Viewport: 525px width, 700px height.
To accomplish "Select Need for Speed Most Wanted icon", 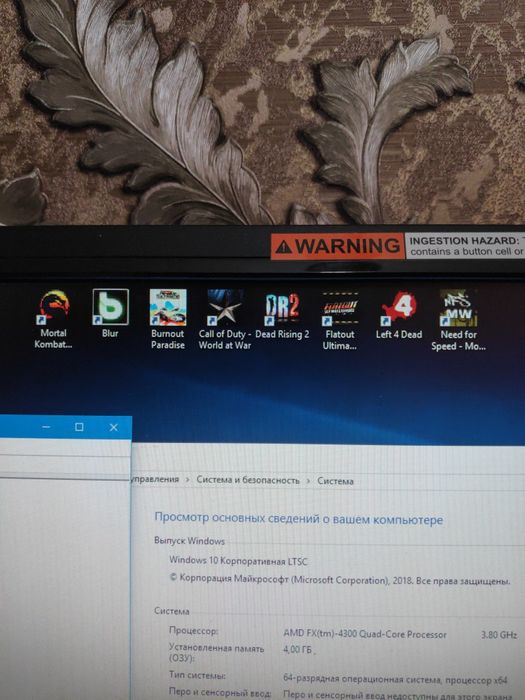I will pyautogui.click(x=458, y=308).
